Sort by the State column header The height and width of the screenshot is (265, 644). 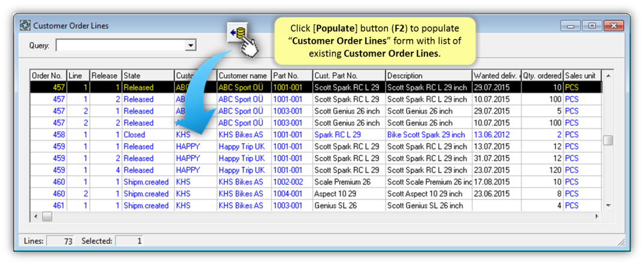148,76
